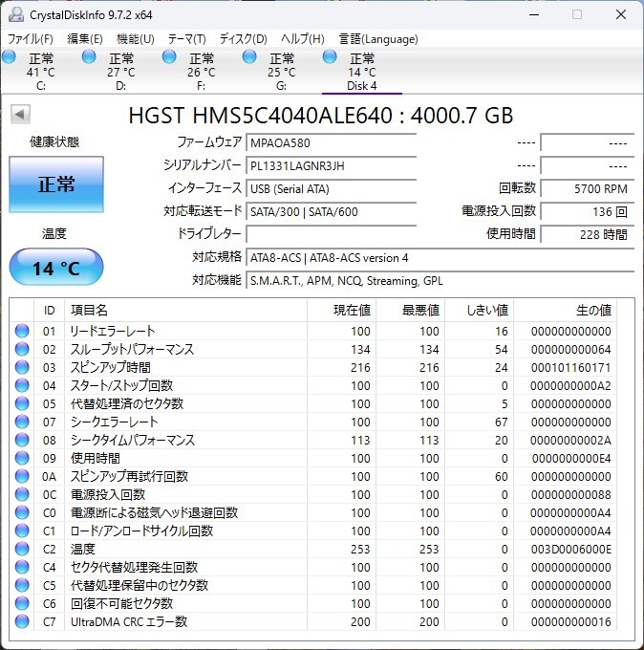Image resolution: width=644 pixels, height=650 pixels.
Task: Open the 機能(U) menu
Action: click(136, 39)
